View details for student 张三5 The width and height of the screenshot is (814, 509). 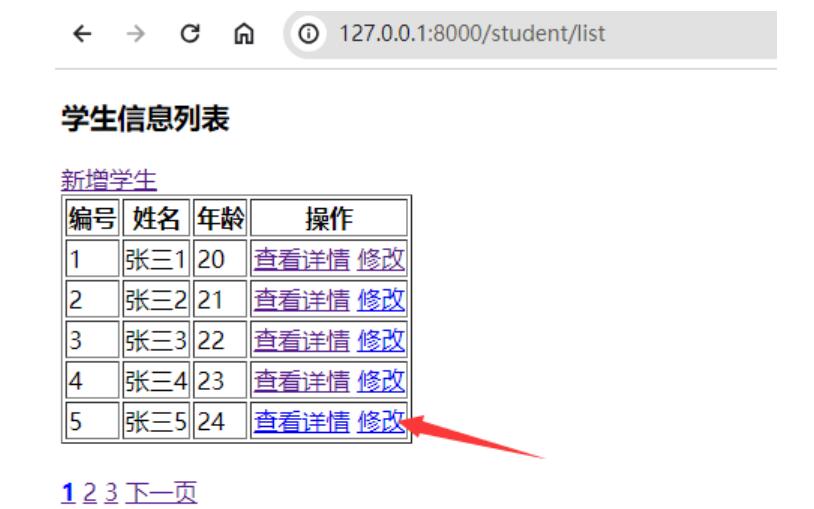301,422
